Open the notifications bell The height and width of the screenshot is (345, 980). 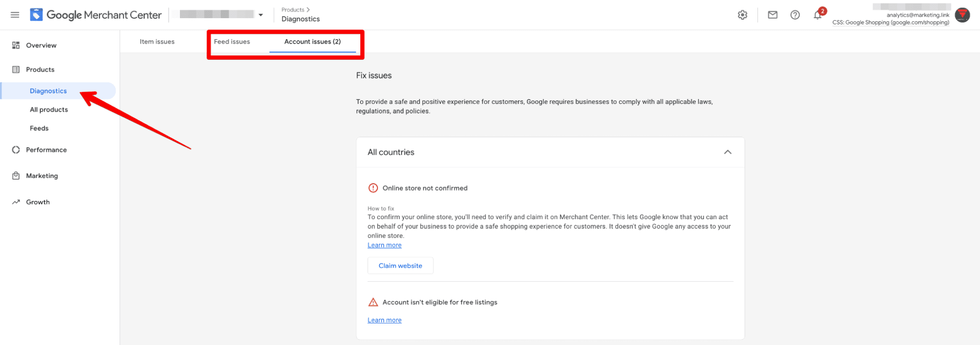click(817, 15)
